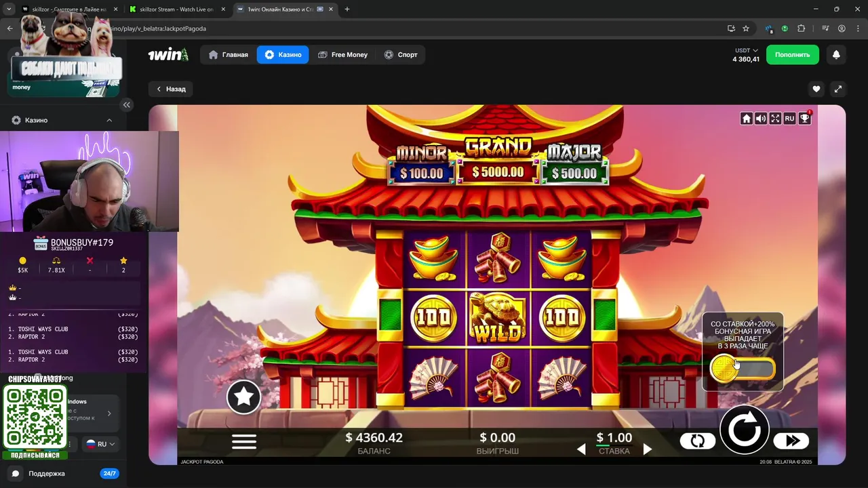Click the $ 0.00 ВЫИГРЫШ value
This screenshot has height=488, width=868.
click(497, 438)
